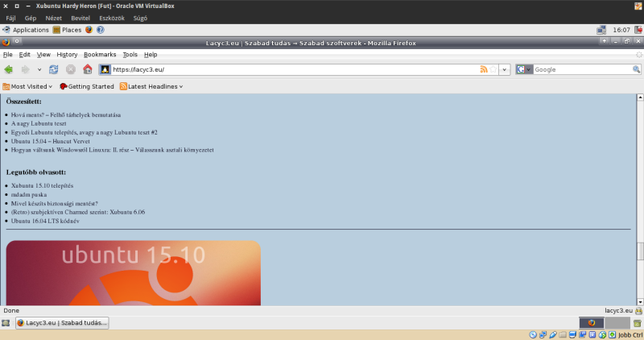Launch Firefox from the top panel icon

89,30
